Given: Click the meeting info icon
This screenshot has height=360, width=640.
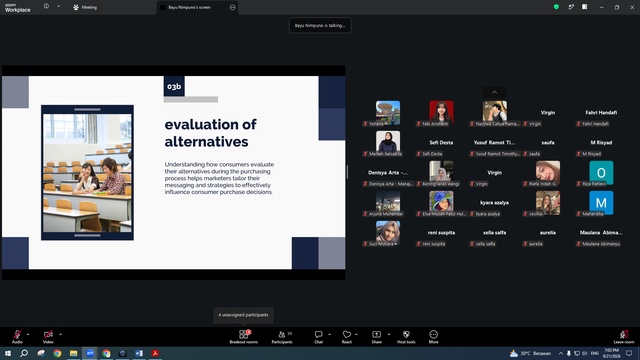Looking at the screenshot, I should coord(46,7).
